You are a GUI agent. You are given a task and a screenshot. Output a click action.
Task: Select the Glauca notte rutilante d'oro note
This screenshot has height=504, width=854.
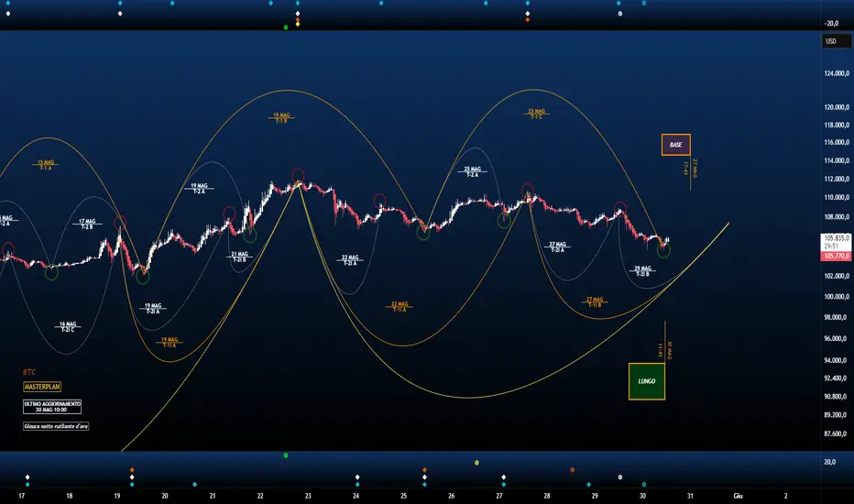coord(56,426)
